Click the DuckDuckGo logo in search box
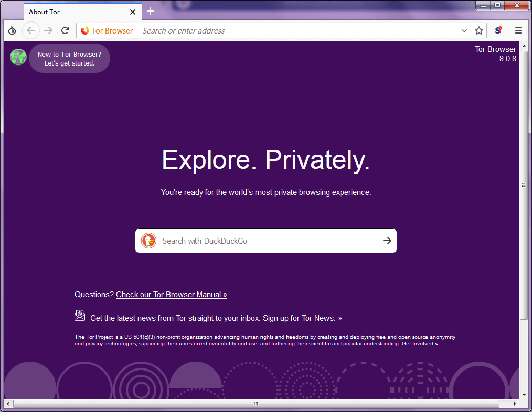The image size is (532, 412). pos(148,241)
